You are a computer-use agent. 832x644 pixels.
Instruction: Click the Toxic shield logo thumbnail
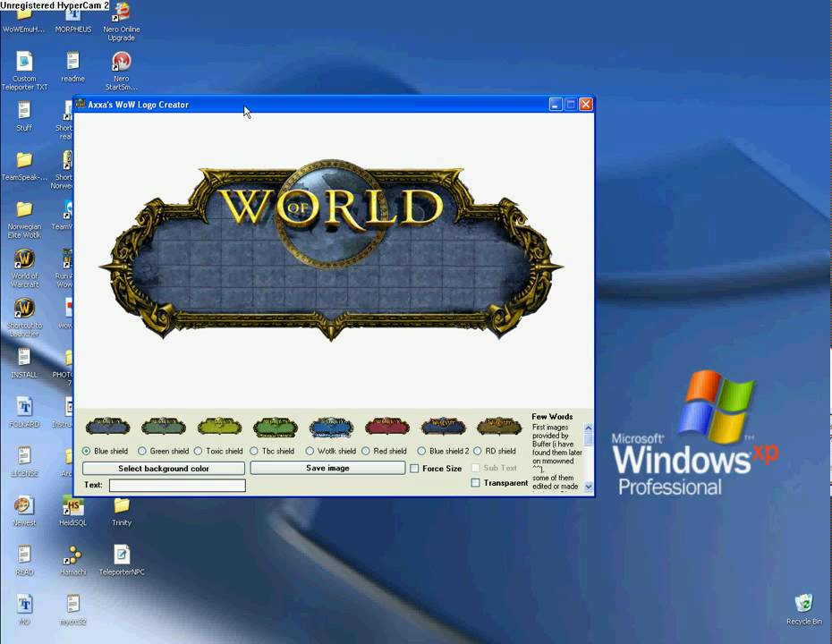click(220, 427)
